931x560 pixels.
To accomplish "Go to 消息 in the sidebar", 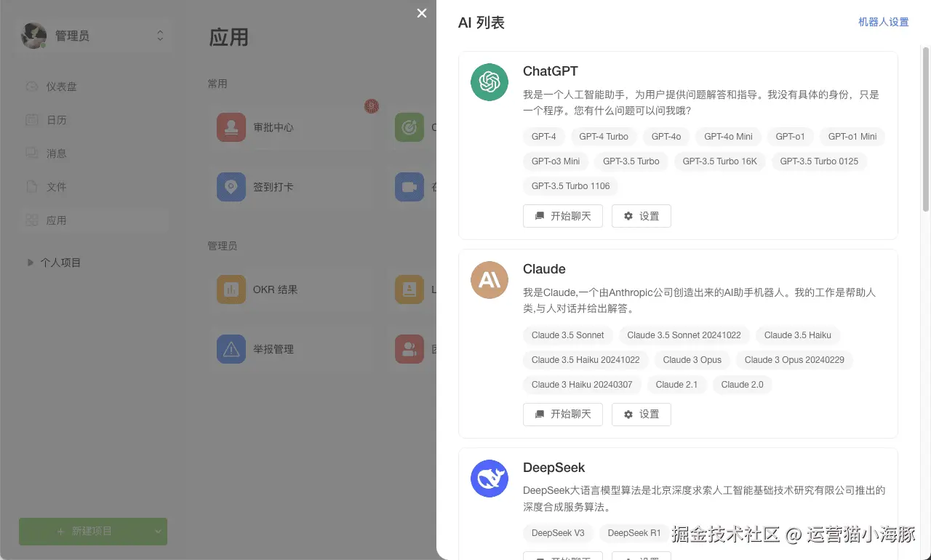I will point(94,153).
